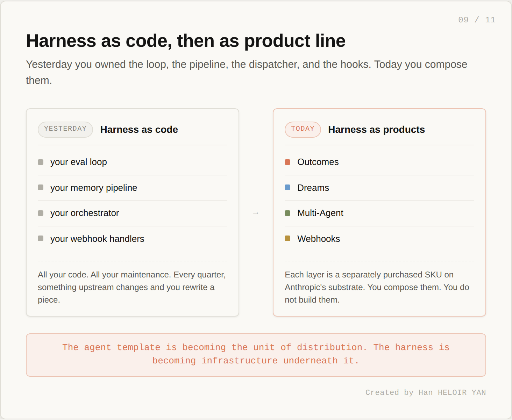Click the gray bullet beside your eval loop
This screenshot has width=512, height=420.
click(41, 162)
